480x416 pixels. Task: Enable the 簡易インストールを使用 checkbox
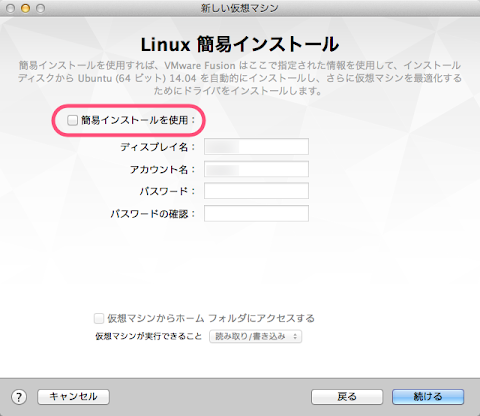tap(72, 120)
